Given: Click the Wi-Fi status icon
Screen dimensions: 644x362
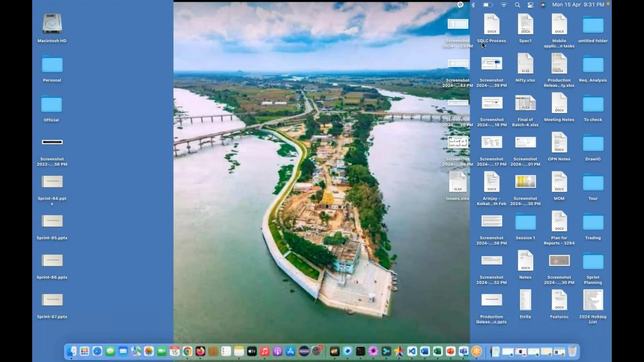Looking at the screenshot, I should point(504,5).
